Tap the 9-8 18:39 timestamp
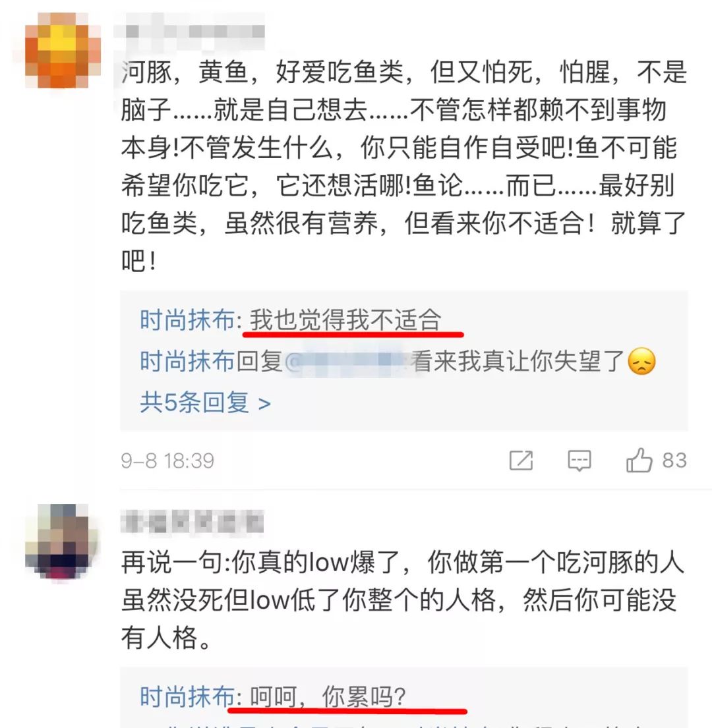This screenshot has height=728, width=712. tap(167, 461)
